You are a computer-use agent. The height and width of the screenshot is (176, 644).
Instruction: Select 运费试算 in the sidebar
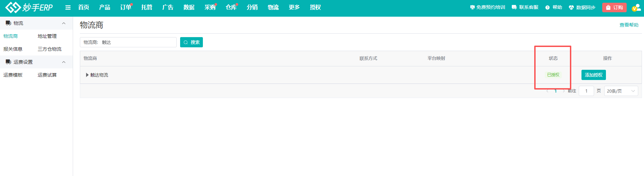47,75
